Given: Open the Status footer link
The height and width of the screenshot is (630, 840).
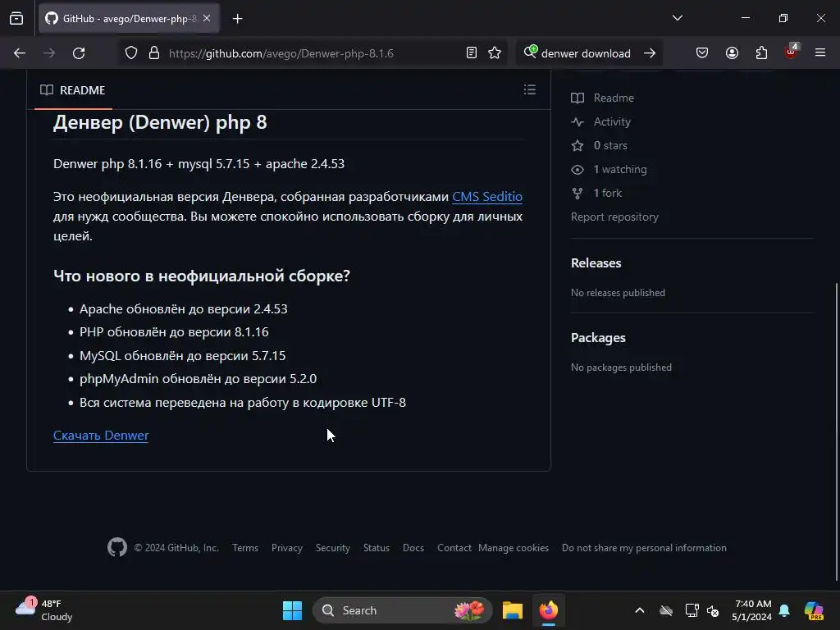Looking at the screenshot, I should tap(376, 547).
